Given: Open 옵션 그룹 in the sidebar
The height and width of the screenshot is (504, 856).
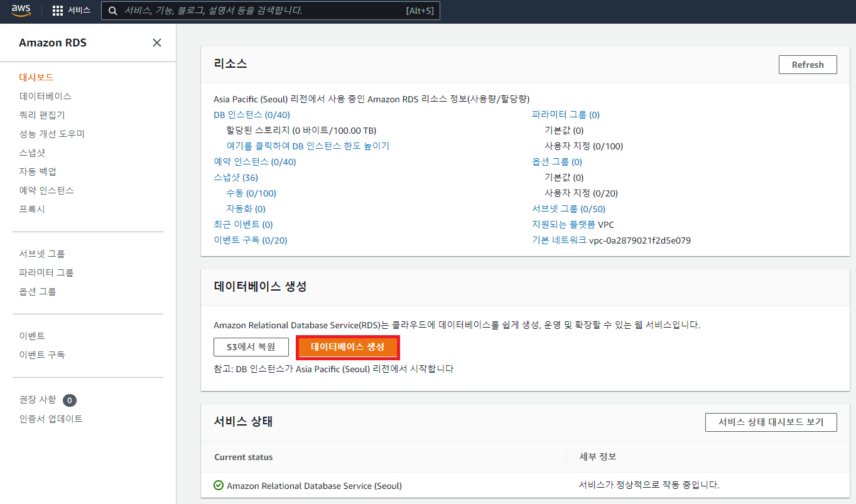Looking at the screenshot, I should point(38,291).
